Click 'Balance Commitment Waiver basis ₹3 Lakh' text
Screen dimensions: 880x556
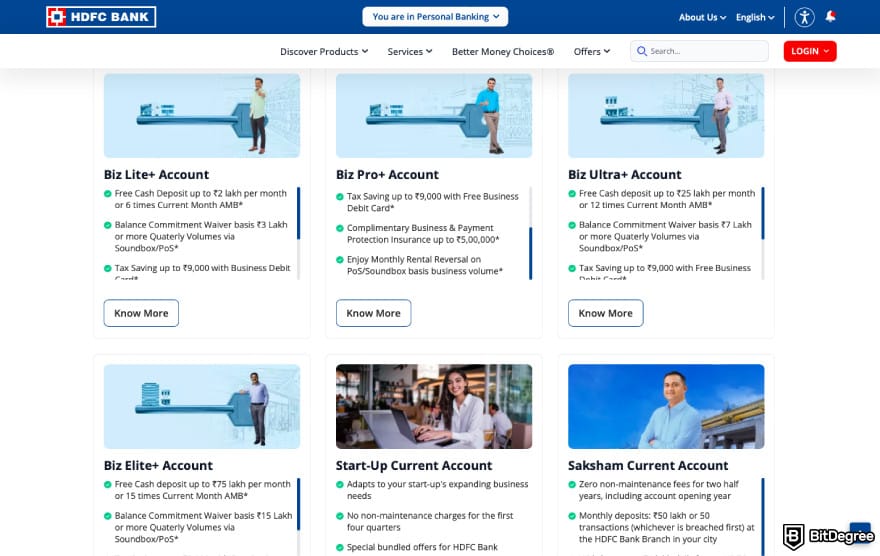pos(201,236)
